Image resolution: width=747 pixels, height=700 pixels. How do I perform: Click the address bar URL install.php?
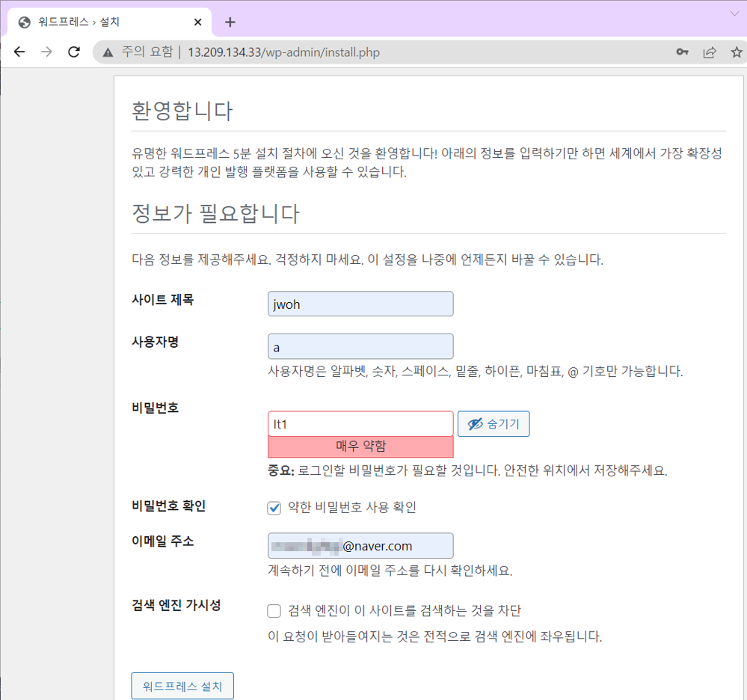point(283,52)
